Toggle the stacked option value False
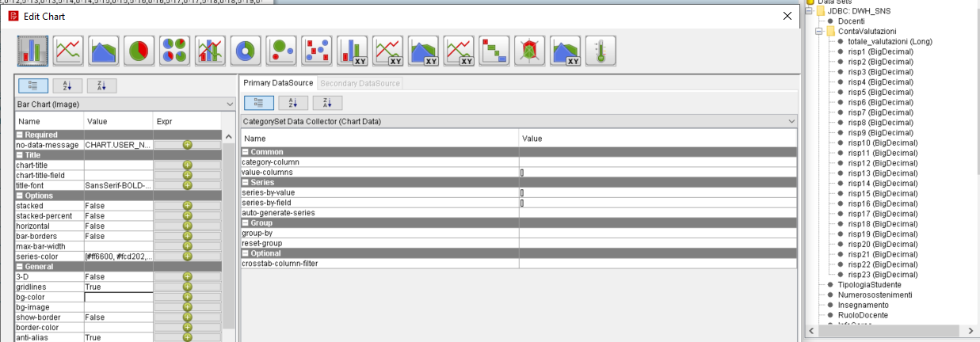 (x=117, y=206)
